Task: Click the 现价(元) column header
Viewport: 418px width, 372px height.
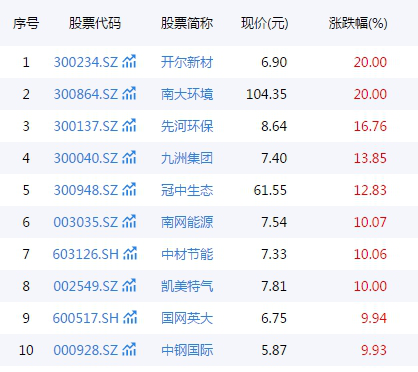Action: click(265, 23)
